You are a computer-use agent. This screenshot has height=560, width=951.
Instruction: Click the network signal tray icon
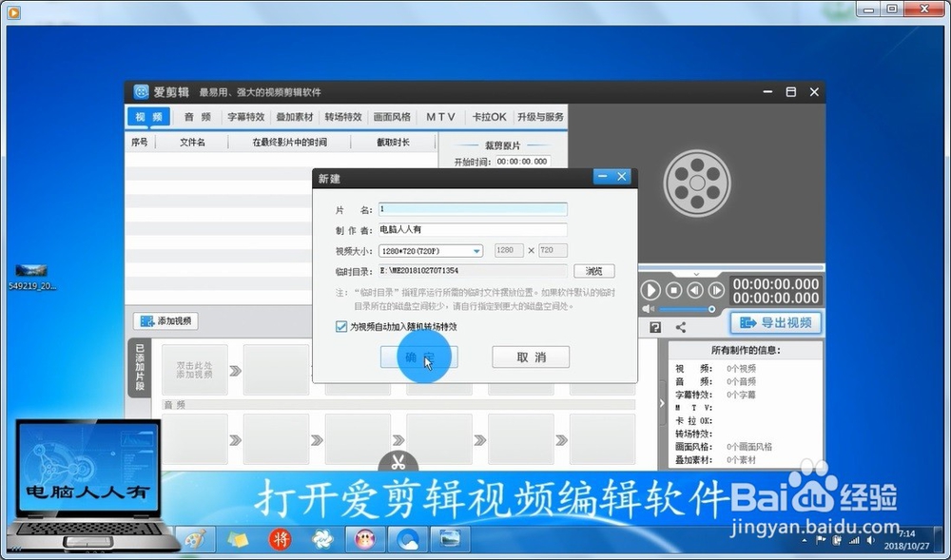pos(854,540)
